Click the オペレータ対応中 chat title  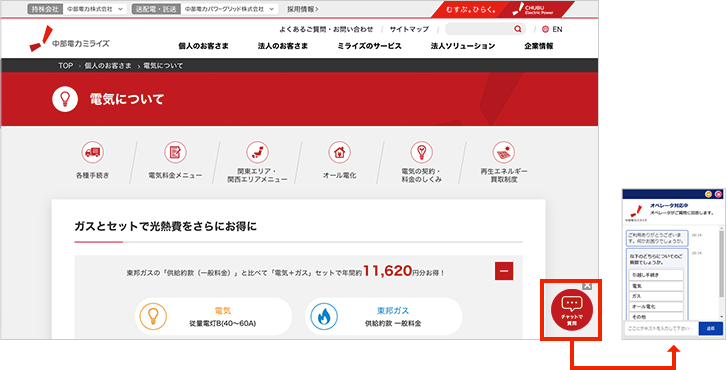click(668, 204)
